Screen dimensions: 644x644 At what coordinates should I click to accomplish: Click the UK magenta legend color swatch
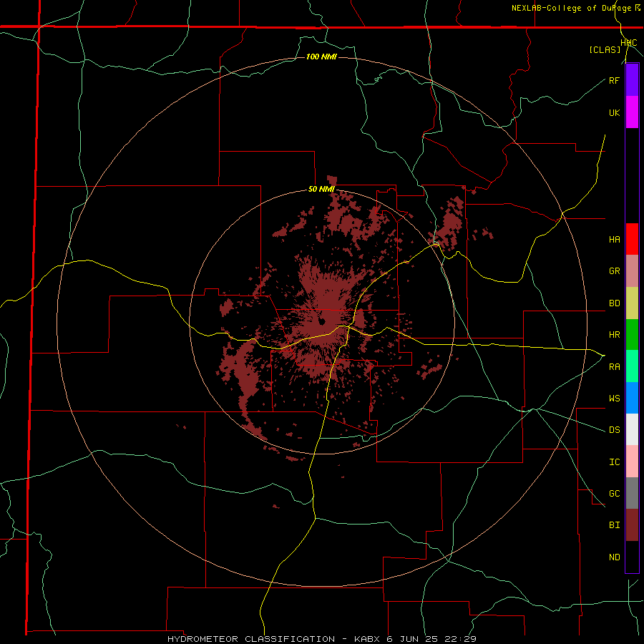[632, 112]
